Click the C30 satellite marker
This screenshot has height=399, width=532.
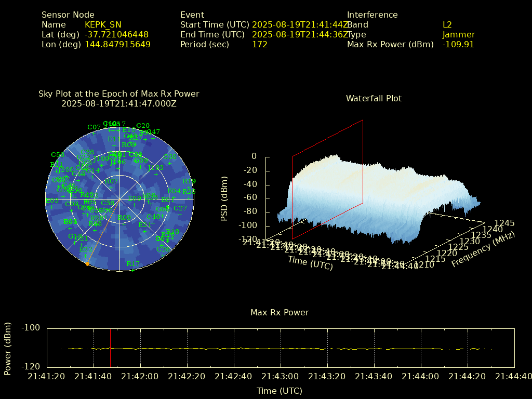(x=170, y=163)
